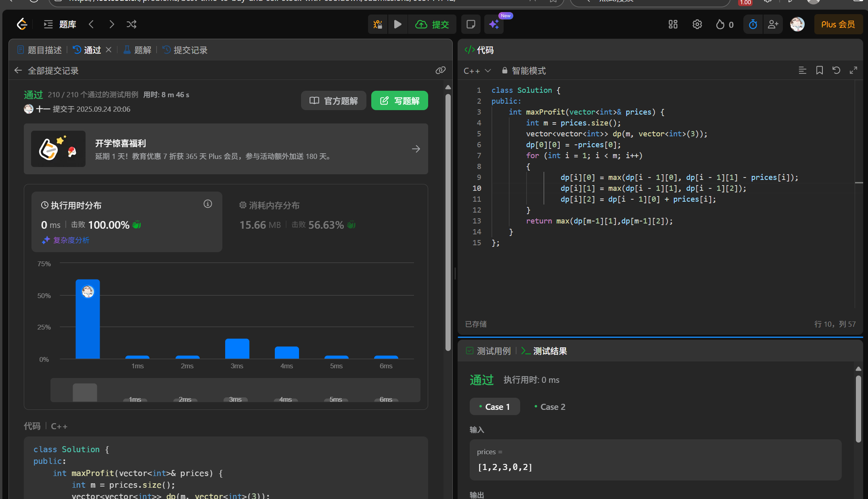Click the shuffle random problem icon
868x499 pixels.
(131, 25)
